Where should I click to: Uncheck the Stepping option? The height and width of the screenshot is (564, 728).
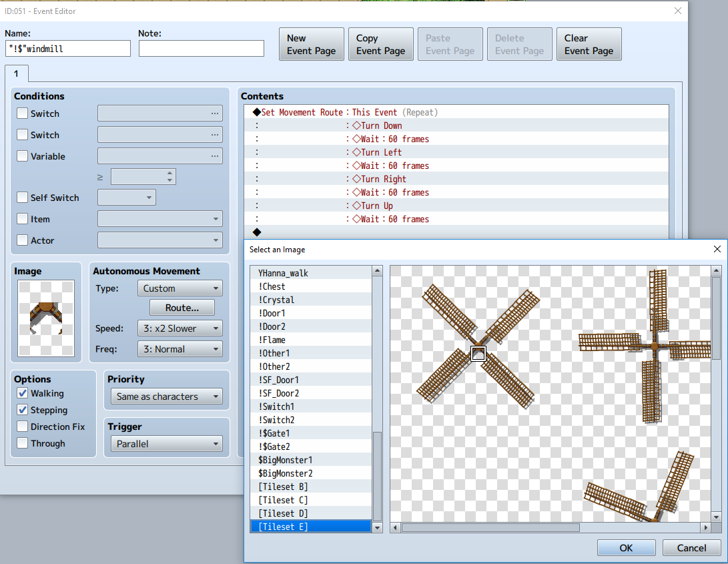[x=22, y=410]
